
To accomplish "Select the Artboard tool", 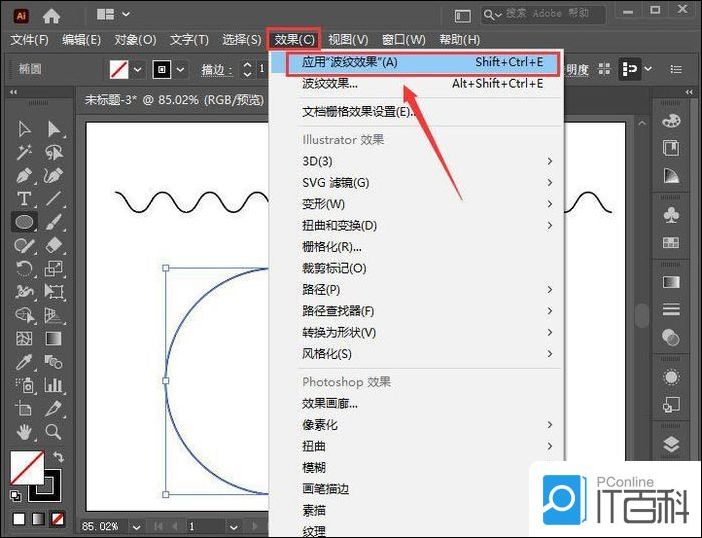I will pyautogui.click(x=24, y=408).
